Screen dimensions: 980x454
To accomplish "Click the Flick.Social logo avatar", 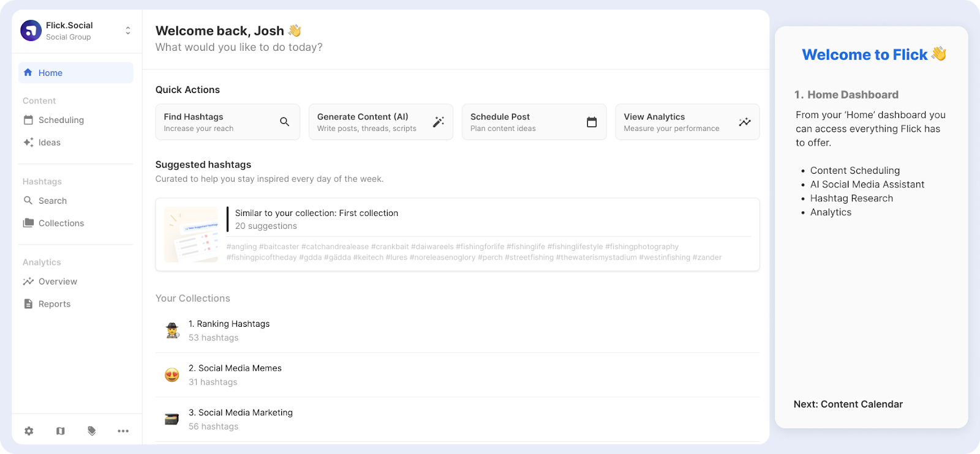I will pyautogui.click(x=31, y=31).
